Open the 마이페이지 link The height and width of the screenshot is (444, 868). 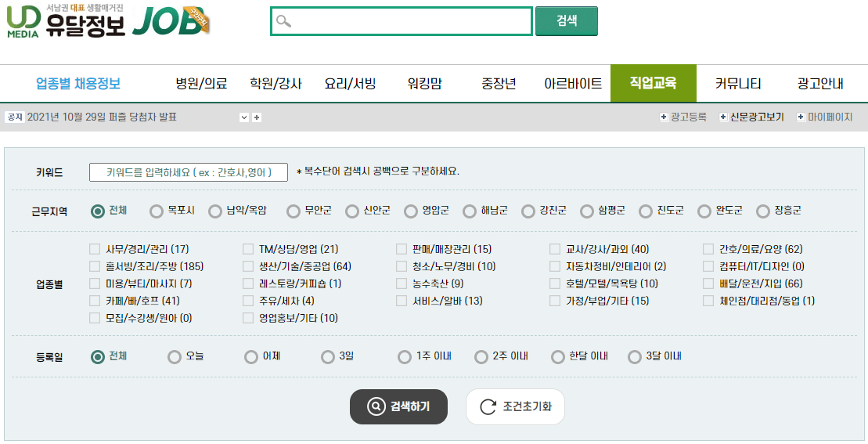(830, 117)
